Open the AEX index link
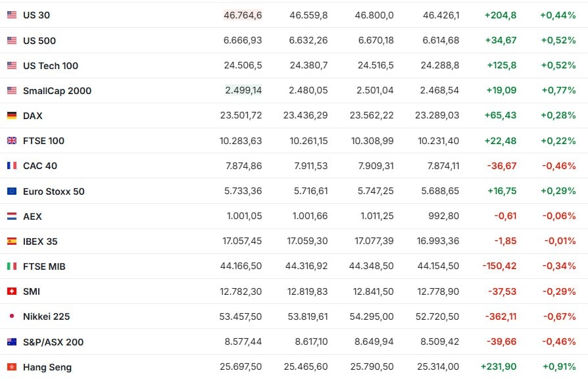 tap(32, 216)
